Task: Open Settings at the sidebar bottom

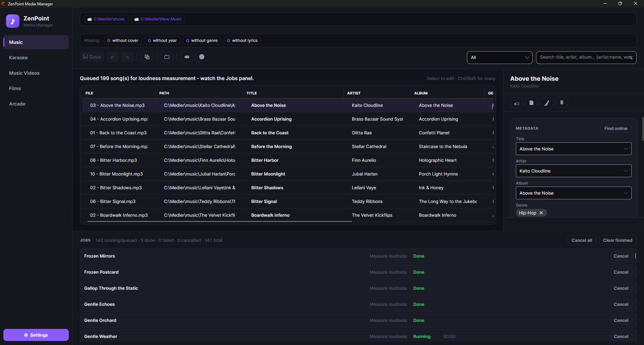Action: tap(36, 335)
